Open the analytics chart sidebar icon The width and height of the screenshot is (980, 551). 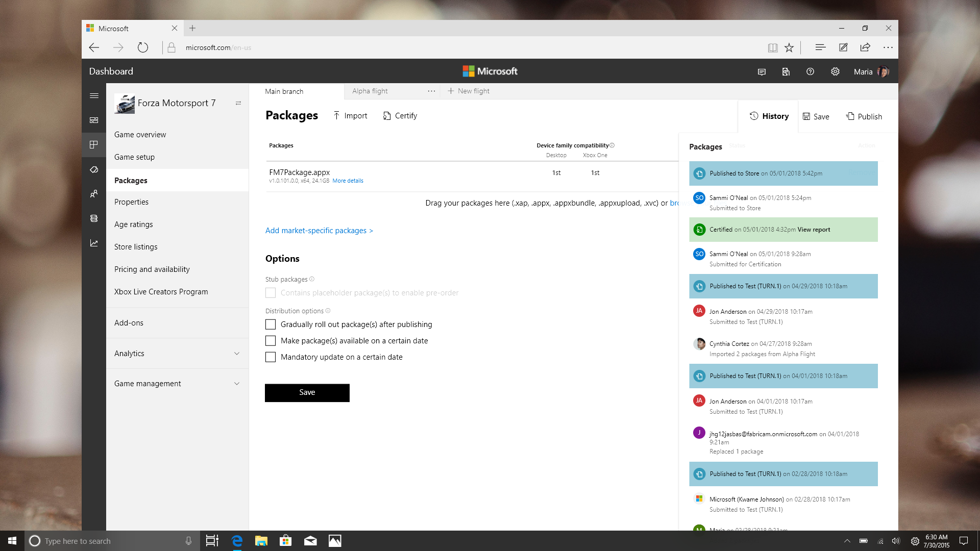(x=94, y=243)
